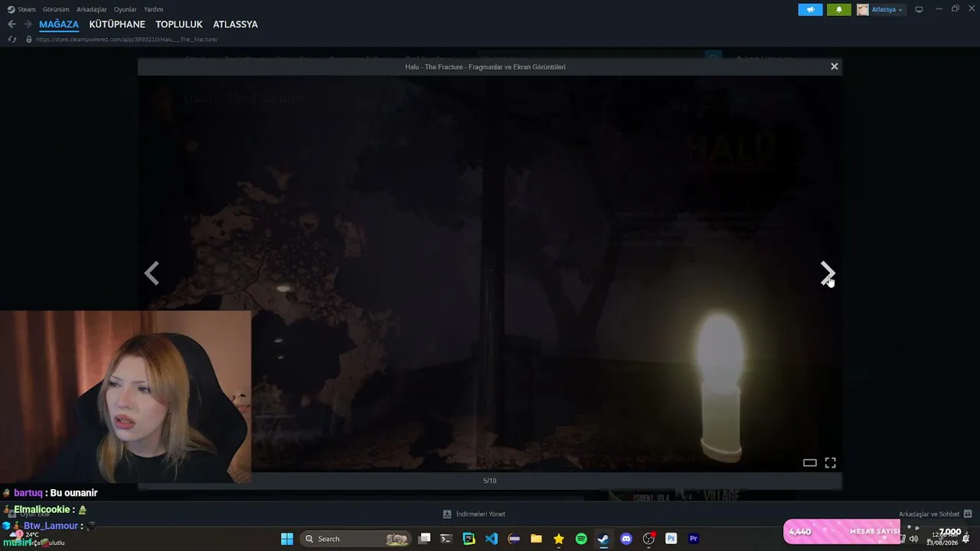Open the Yardım menu
Screen dimensions: 980x551
click(153, 9)
